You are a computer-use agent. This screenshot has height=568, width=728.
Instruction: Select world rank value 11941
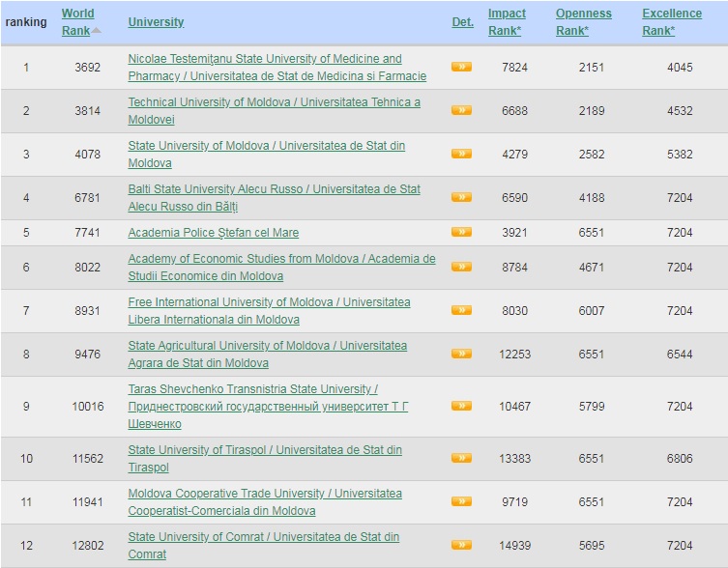pyautogui.click(x=88, y=502)
